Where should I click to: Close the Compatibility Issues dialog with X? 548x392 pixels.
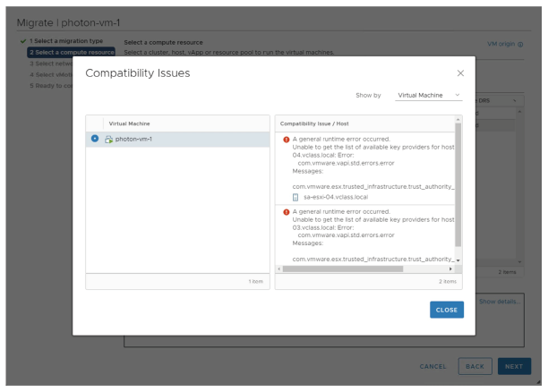tap(460, 73)
